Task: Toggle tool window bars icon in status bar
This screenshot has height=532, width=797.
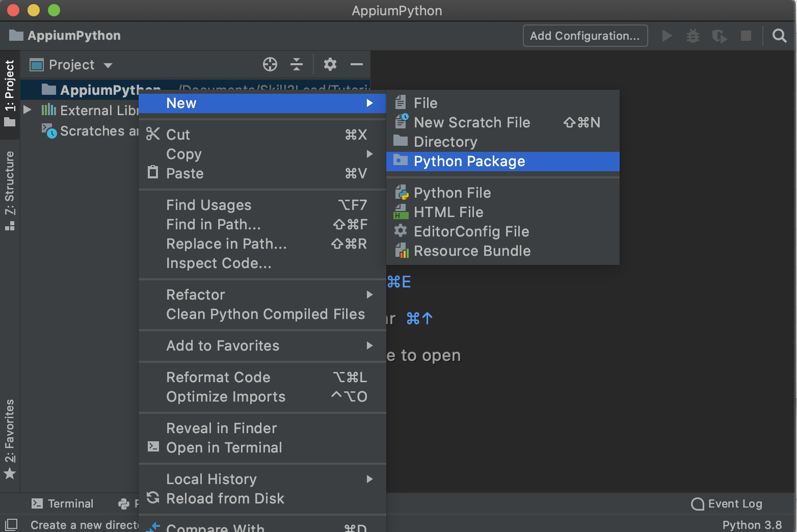Action: (x=11, y=524)
